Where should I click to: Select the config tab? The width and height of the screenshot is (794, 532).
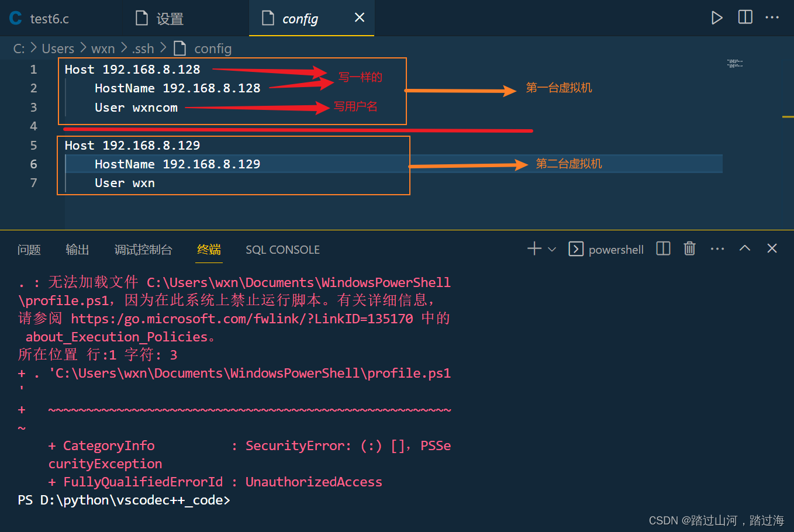(x=312, y=18)
